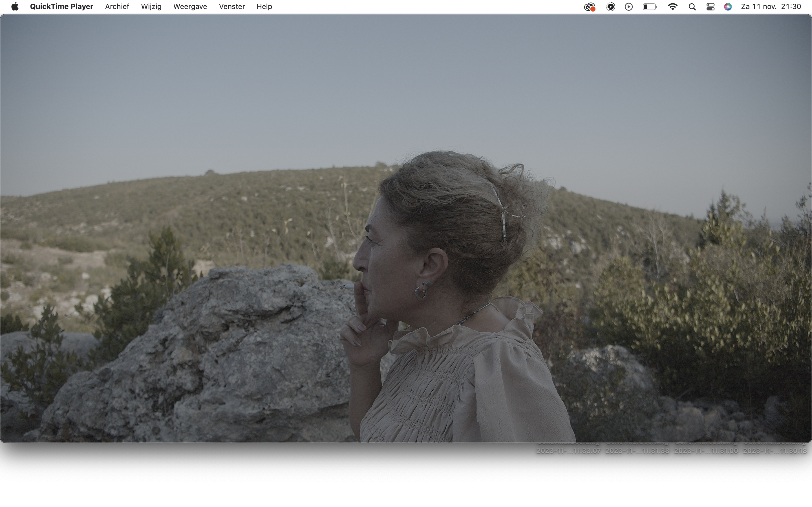Screen dimensions: 812x507
Task: Click the Creative Cloud menu bar icon
Action: coord(589,7)
